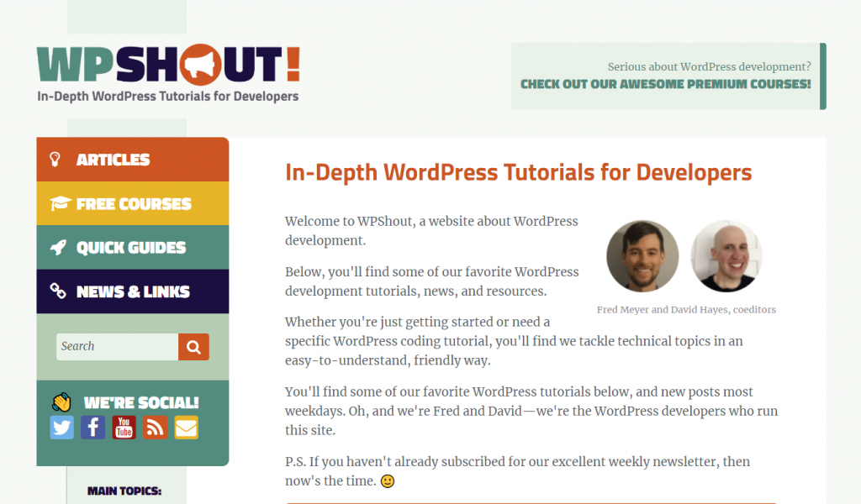Click the email newsletter envelope icon
Image resolution: width=861 pixels, height=504 pixels.
(186, 428)
